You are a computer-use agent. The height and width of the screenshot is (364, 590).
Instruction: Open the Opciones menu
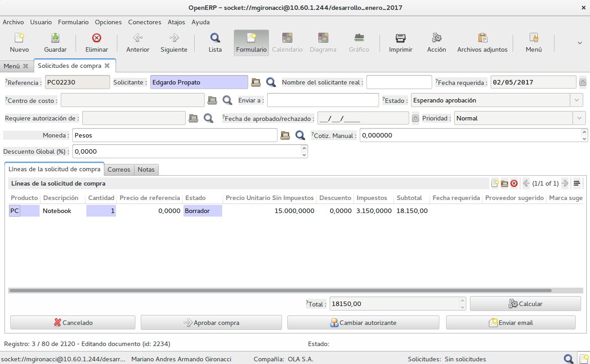click(x=108, y=22)
